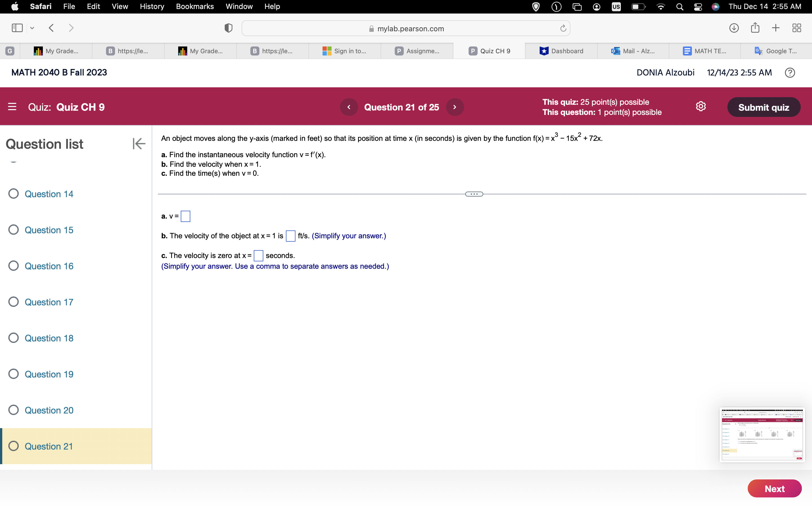
Task: Open the hamburger menu beside Quiz title
Action: tap(12, 107)
